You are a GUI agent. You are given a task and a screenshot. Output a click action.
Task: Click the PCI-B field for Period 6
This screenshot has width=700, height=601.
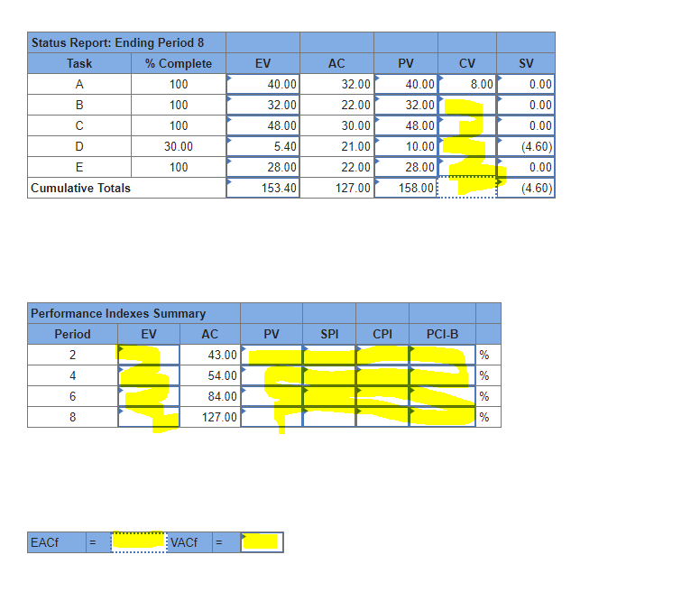442,396
